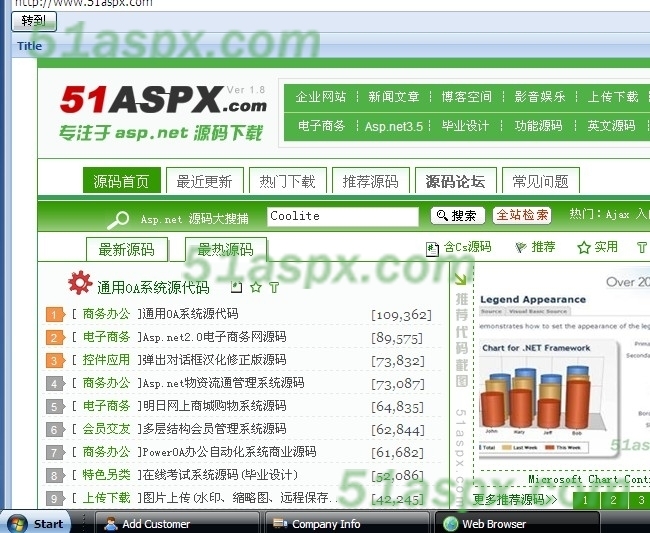Click the gray rank 6 badge

[x=55, y=430]
